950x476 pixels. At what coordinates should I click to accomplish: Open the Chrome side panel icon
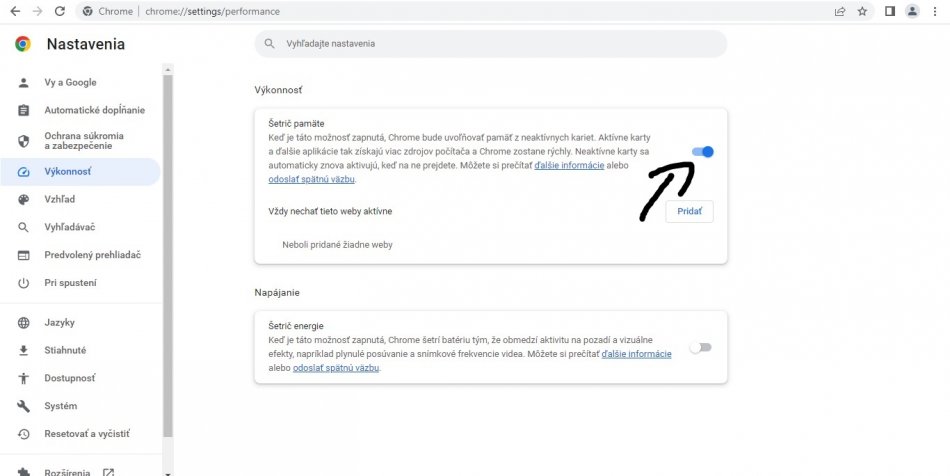(x=889, y=11)
